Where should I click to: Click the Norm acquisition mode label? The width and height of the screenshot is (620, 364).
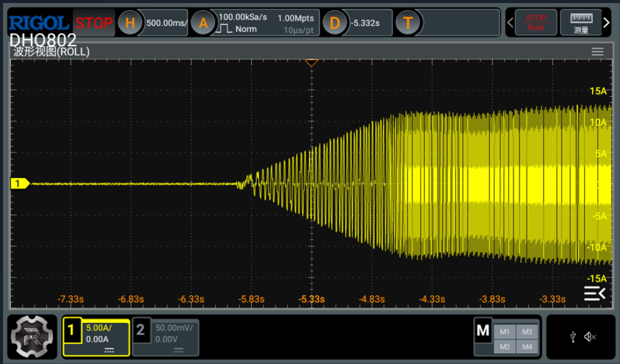(x=246, y=29)
